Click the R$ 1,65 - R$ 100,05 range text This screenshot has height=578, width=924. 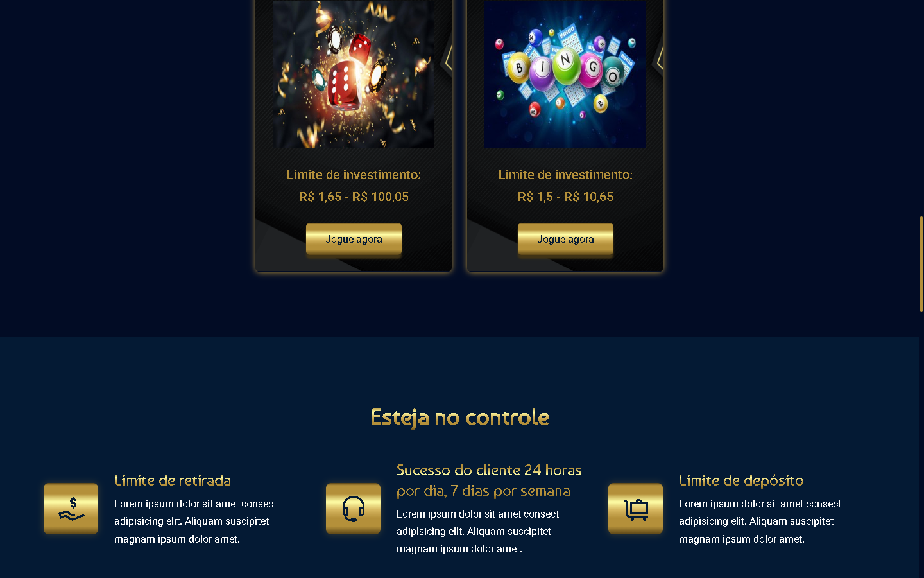pos(354,197)
